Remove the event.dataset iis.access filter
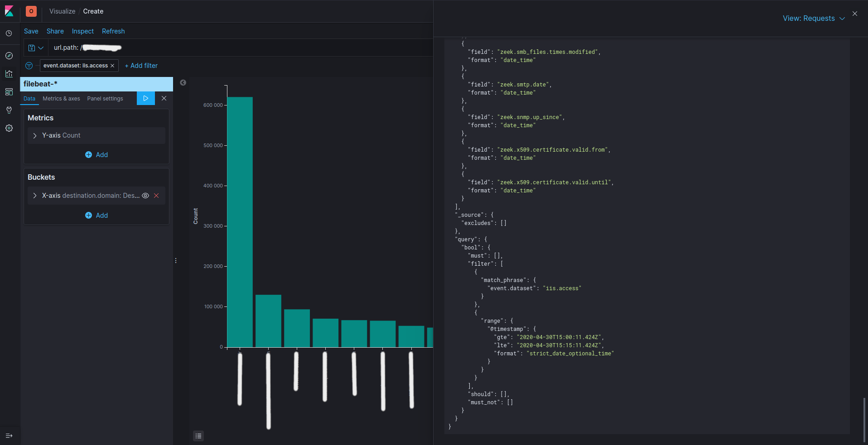The height and width of the screenshot is (445, 868). pyautogui.click(x=112, y=66)
